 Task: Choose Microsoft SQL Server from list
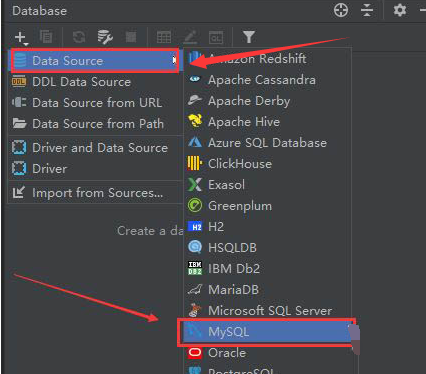pos(268,311)
